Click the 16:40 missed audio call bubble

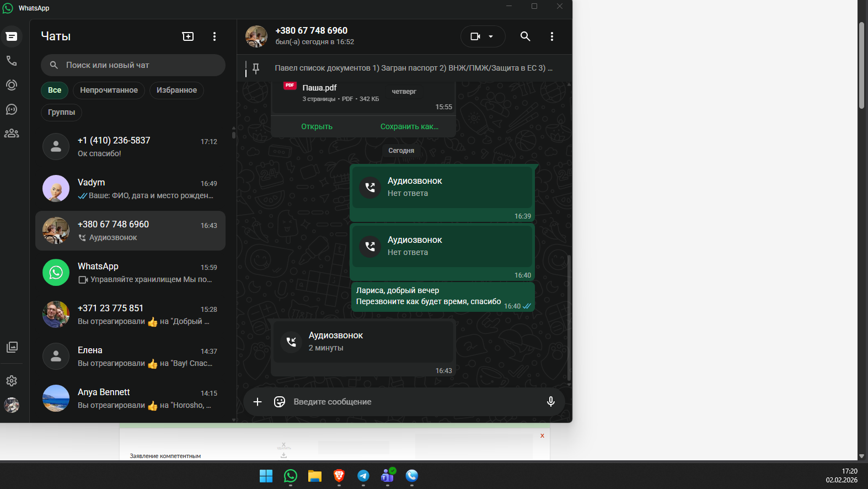(x=443, y=252)
